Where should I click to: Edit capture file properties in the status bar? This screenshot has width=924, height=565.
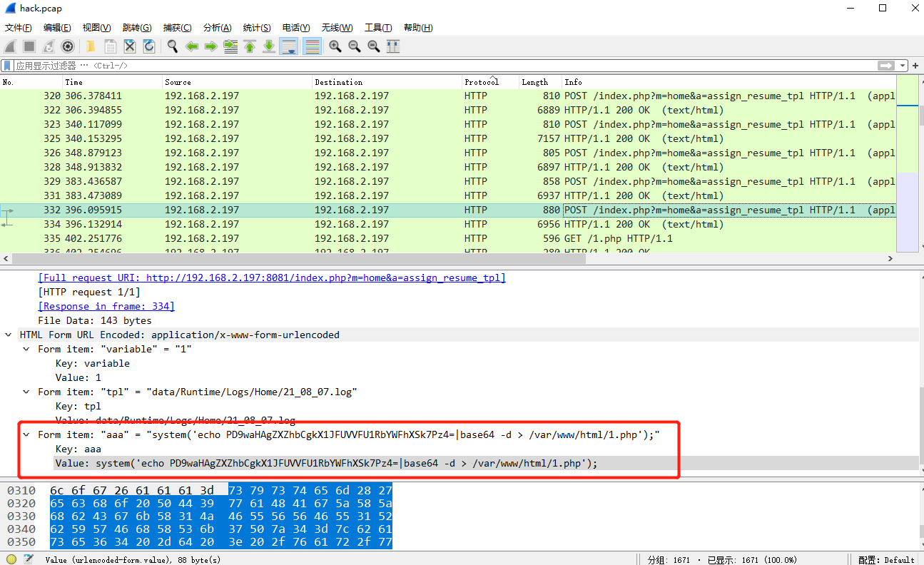pyautogui.click(x=28, y=559)
